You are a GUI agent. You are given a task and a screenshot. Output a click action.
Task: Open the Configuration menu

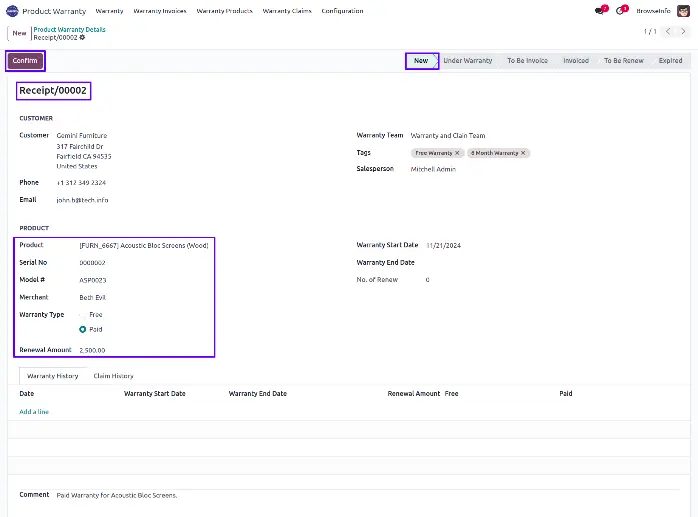[x=342, y=11]
